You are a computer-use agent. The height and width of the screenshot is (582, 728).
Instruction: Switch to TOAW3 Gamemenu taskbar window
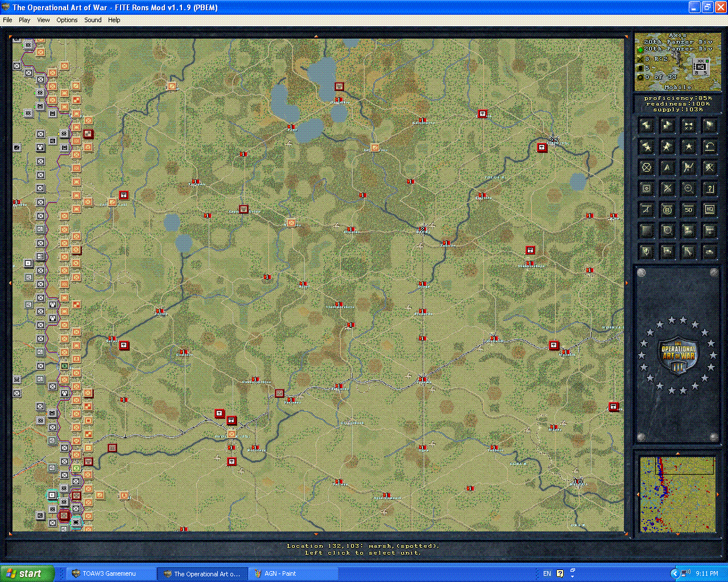(111, 573)
